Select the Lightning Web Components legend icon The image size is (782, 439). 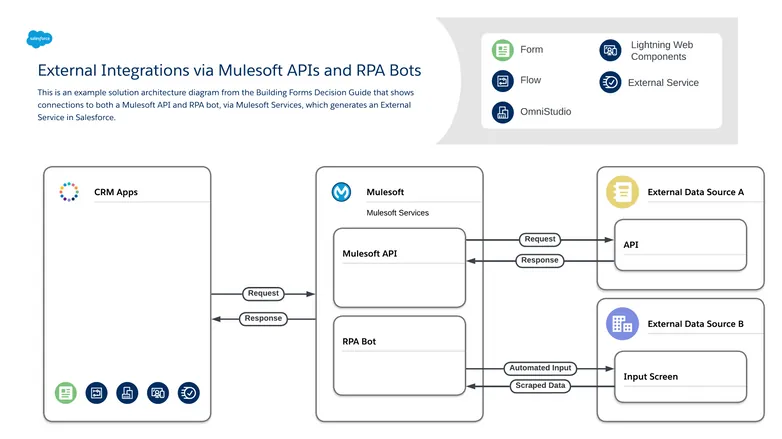point(609,50)
